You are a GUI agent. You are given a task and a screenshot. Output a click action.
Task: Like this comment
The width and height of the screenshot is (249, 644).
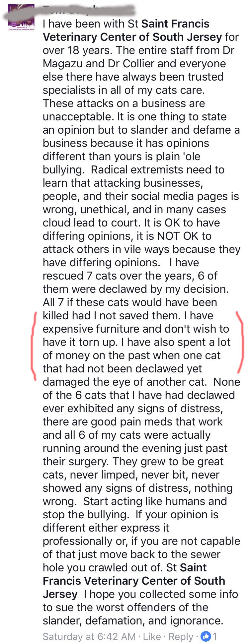[152, 636]
